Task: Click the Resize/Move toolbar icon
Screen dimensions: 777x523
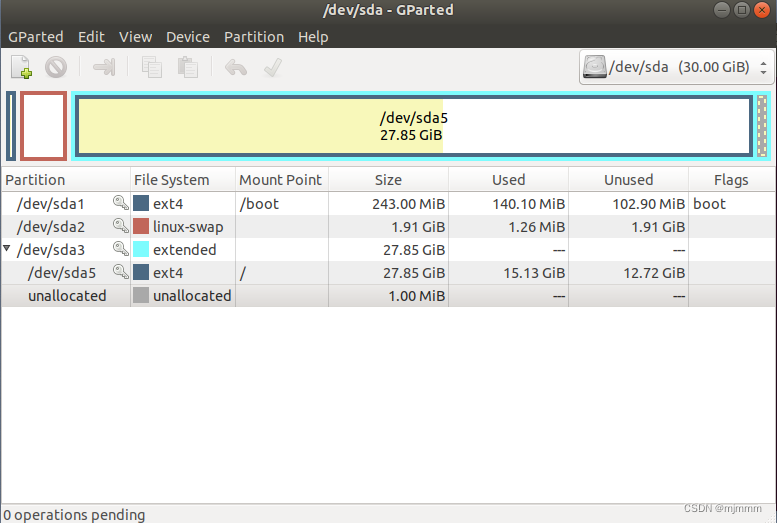Action: [104, 67]
